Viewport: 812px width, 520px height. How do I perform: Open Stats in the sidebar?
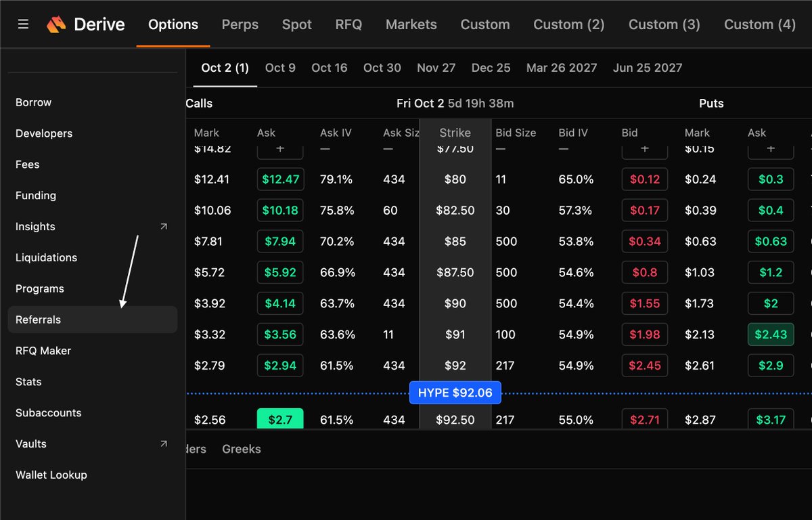[93, 382]
